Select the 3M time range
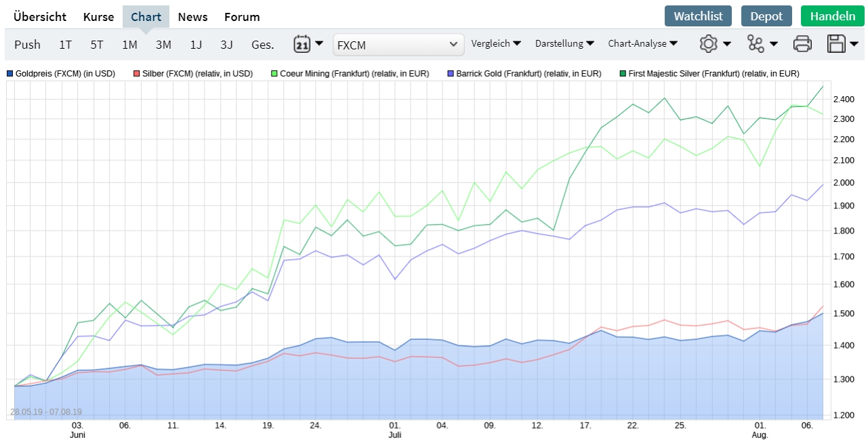868x442 pixels. 163,45
